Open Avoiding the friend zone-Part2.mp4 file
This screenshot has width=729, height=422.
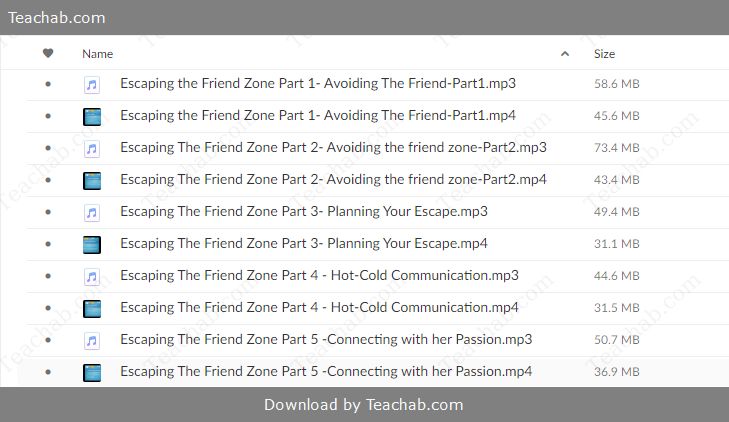tap(333, 180)
